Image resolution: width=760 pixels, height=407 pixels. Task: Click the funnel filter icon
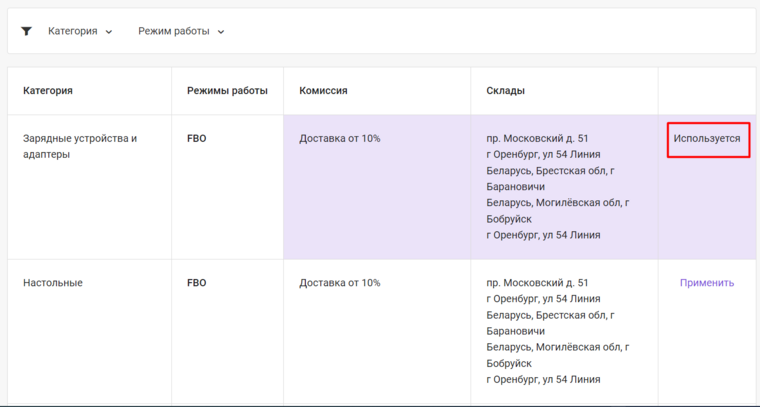[27, 31]
